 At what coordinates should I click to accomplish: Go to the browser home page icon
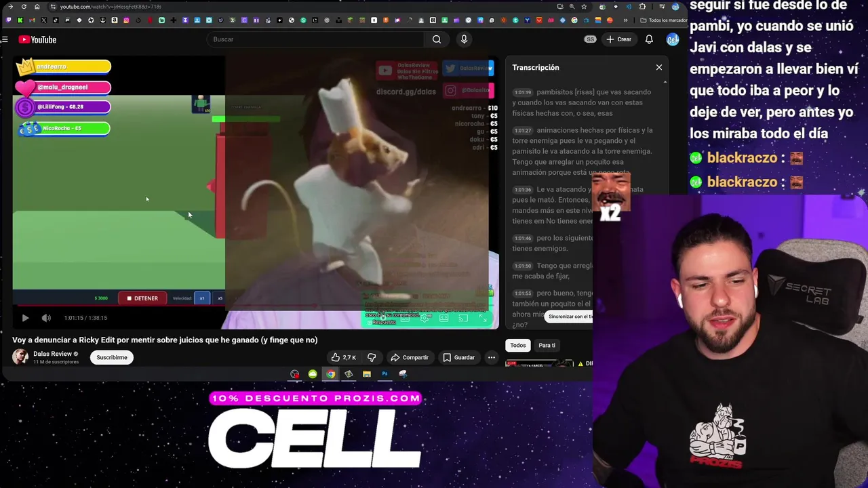(37, 7)
